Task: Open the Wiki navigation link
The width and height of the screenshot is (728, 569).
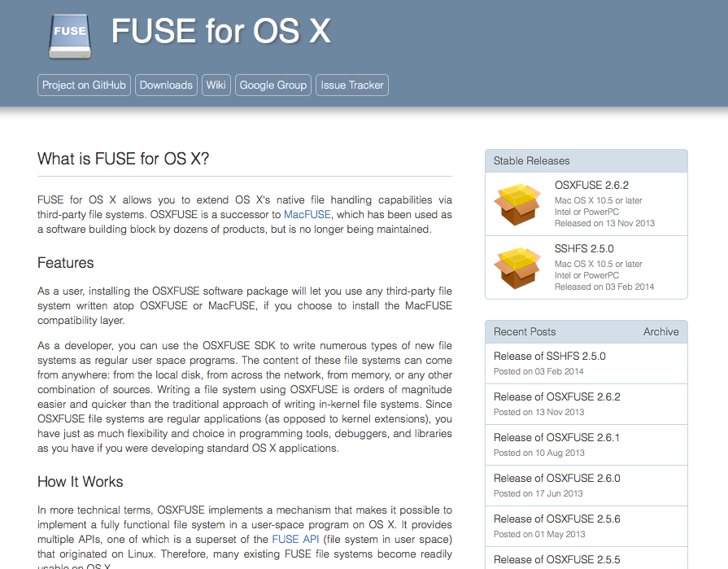Action: click(216, 85)
